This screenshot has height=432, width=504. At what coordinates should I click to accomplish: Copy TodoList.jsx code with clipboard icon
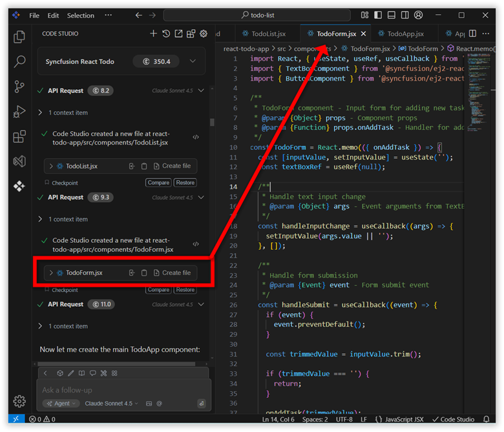144,166
